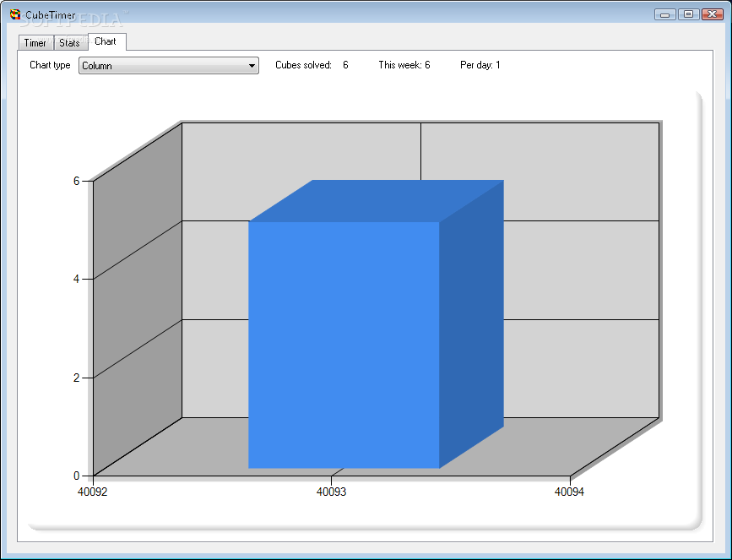Image resolution: width=732 pixels, height=560 pixels.
Task: Click the 40094 x-axis label
Action: (x=569, y=492)
